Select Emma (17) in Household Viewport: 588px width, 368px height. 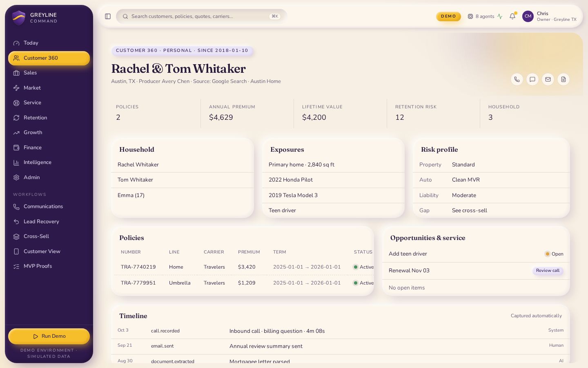183,195
